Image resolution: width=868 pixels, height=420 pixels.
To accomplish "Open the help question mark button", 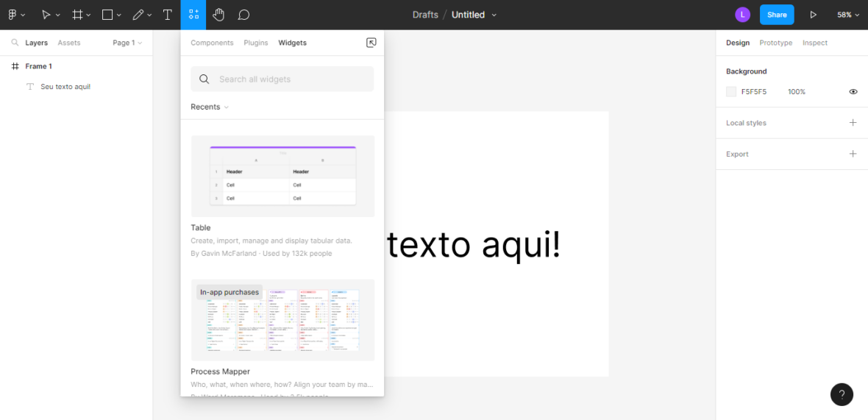I will tap(842, 394).
